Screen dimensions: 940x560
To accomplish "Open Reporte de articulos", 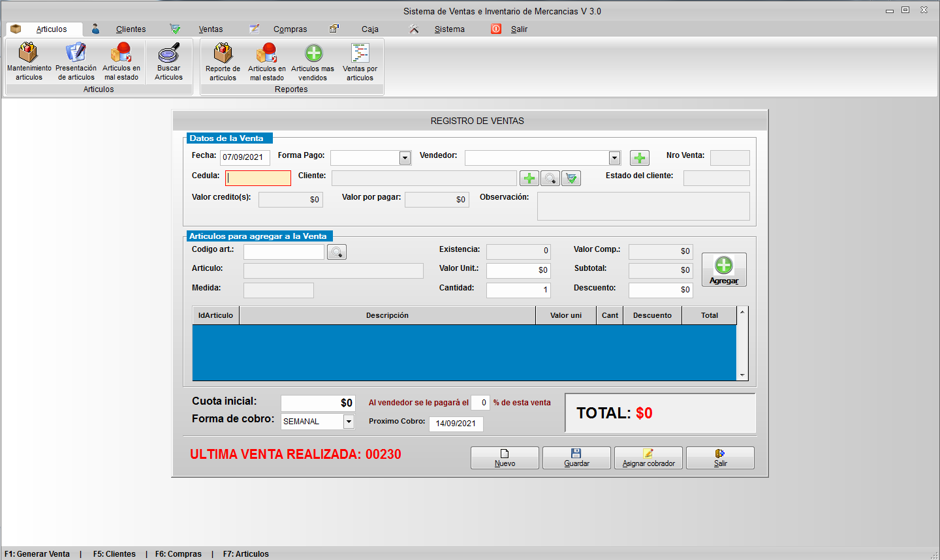I will point(223,62).
